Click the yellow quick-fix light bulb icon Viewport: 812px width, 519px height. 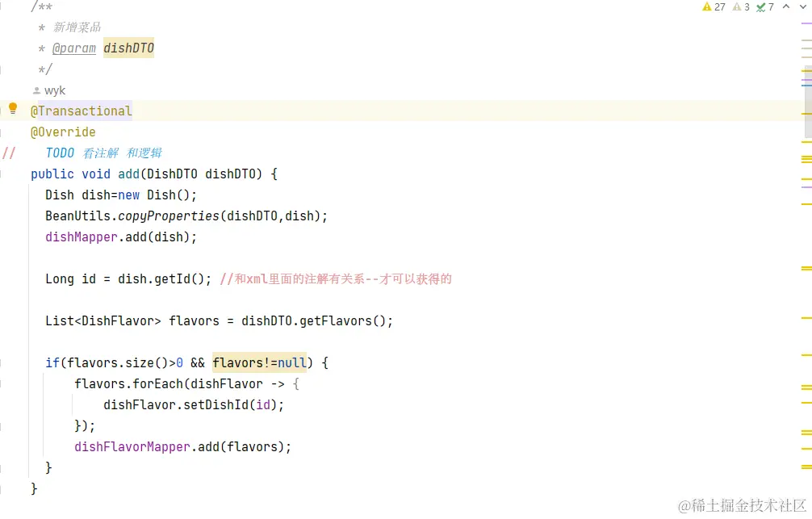(13, 108)
